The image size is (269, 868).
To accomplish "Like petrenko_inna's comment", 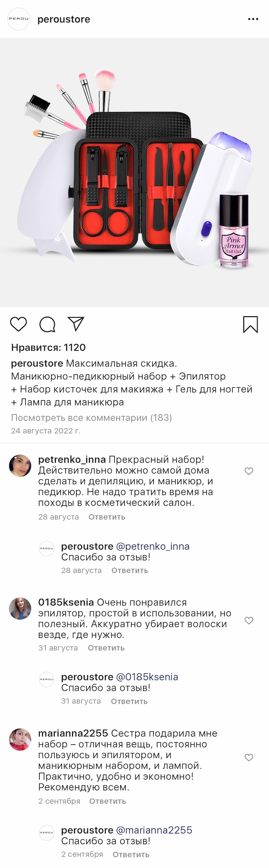I will tap(249, 471).
